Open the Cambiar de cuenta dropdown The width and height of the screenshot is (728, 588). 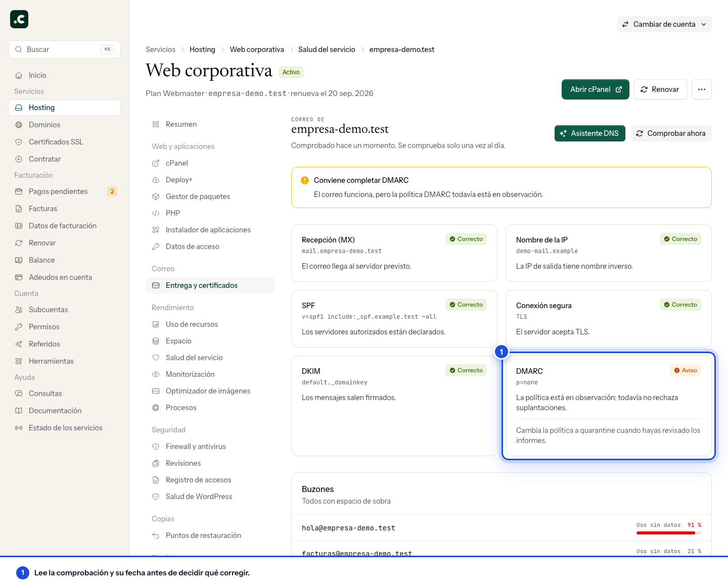pyautogui.click(x=664, y=24)
